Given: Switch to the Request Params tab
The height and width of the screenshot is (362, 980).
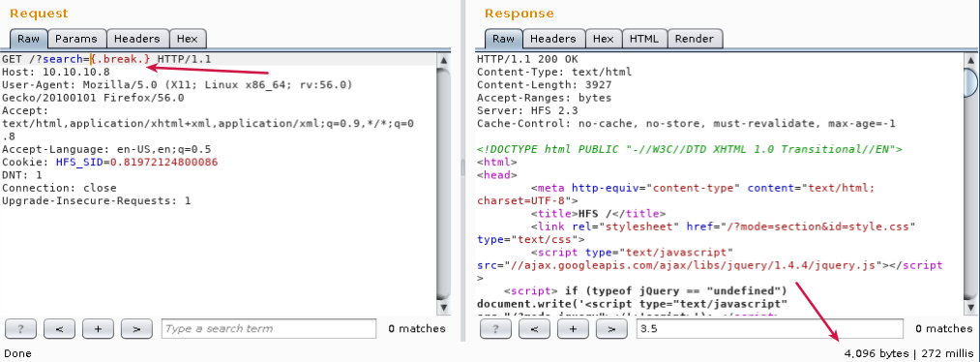Looking at the screenshot, I should [x=76, y=39].
